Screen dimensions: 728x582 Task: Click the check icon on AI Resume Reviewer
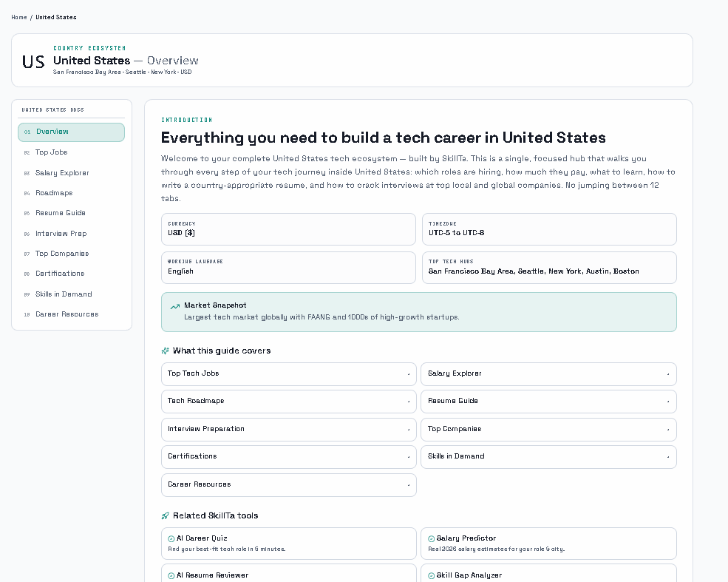pyautogui.click(x=171, y=576)
